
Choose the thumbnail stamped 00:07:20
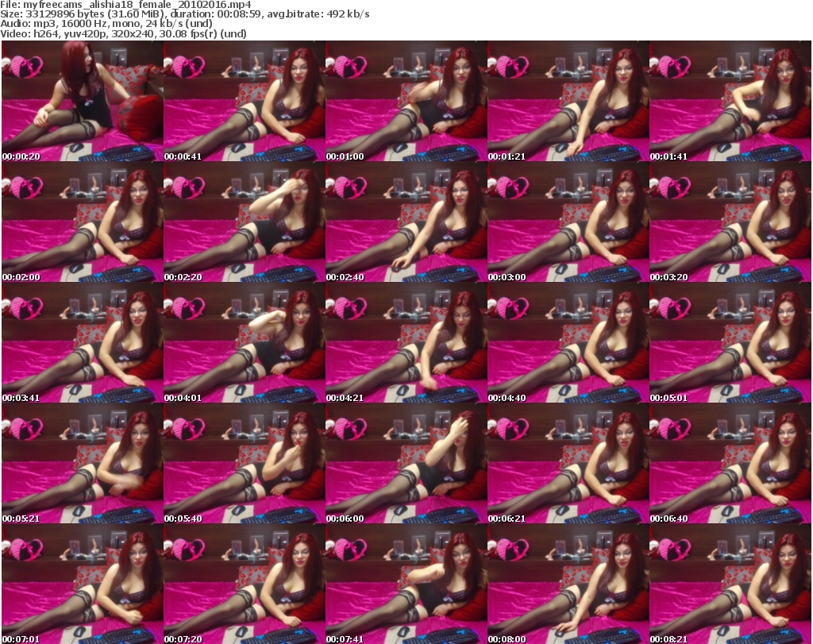[x=245, y=584]
